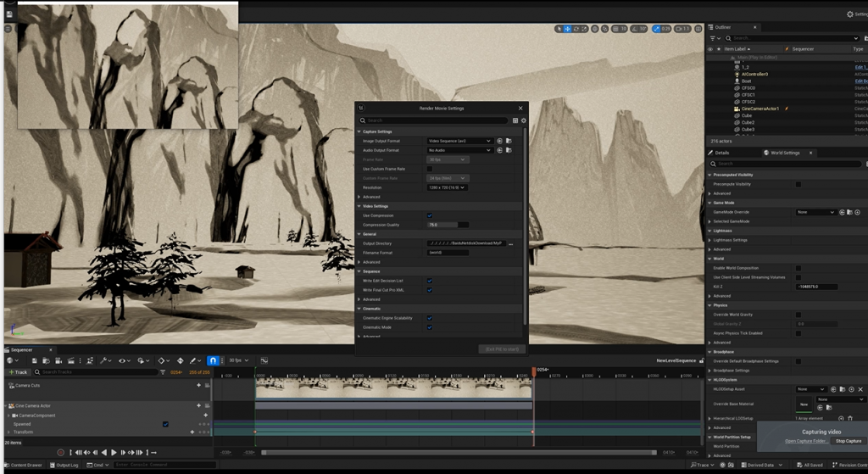Select the Outliner tab
Screen dimensions: 868x474
723,27
